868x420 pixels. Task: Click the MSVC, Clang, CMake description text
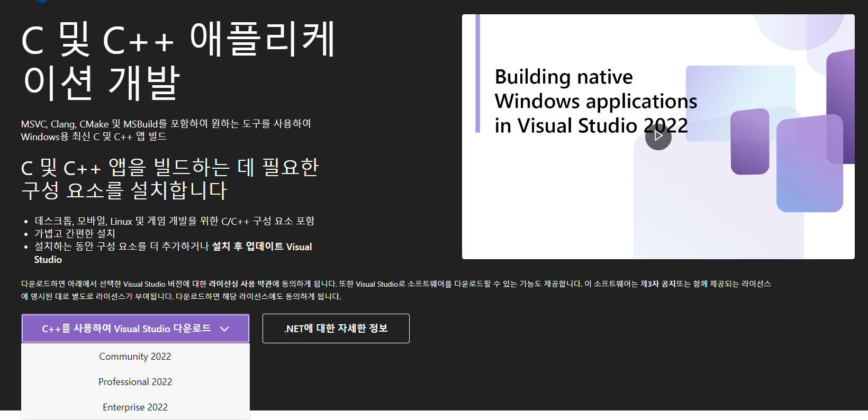point(166,130)
